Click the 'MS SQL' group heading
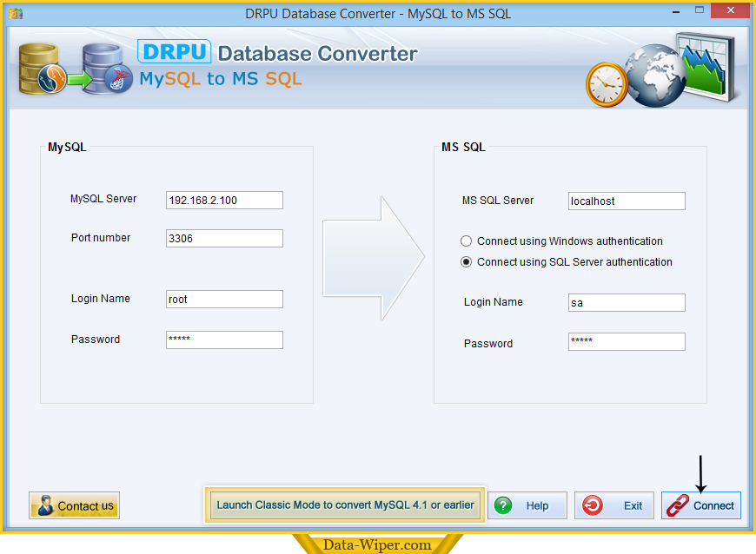 tap(463, 147)
